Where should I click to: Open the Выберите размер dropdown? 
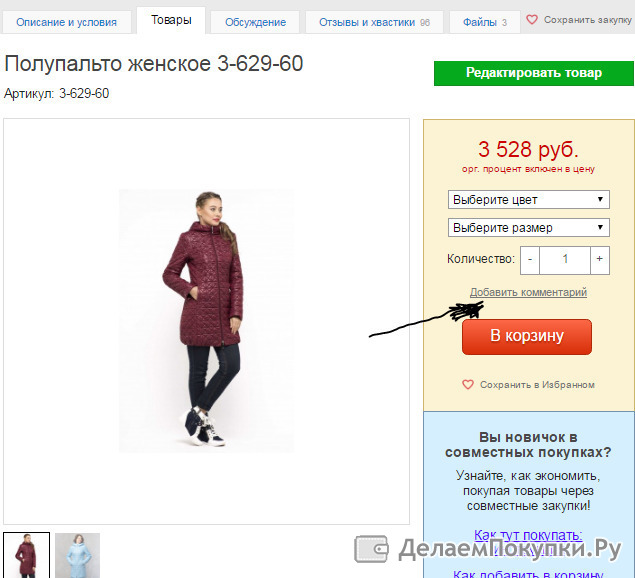click(528, 228)
